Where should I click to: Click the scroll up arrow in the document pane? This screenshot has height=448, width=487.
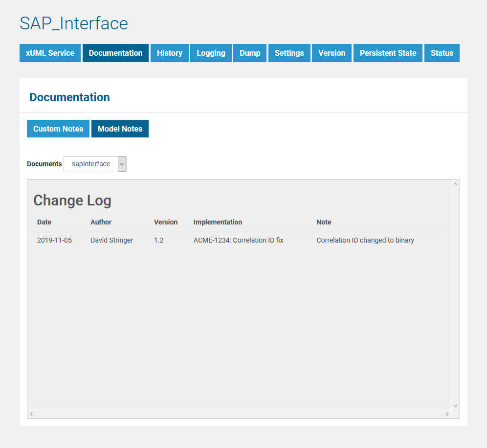pyautogui.click(x=455, y=184)
